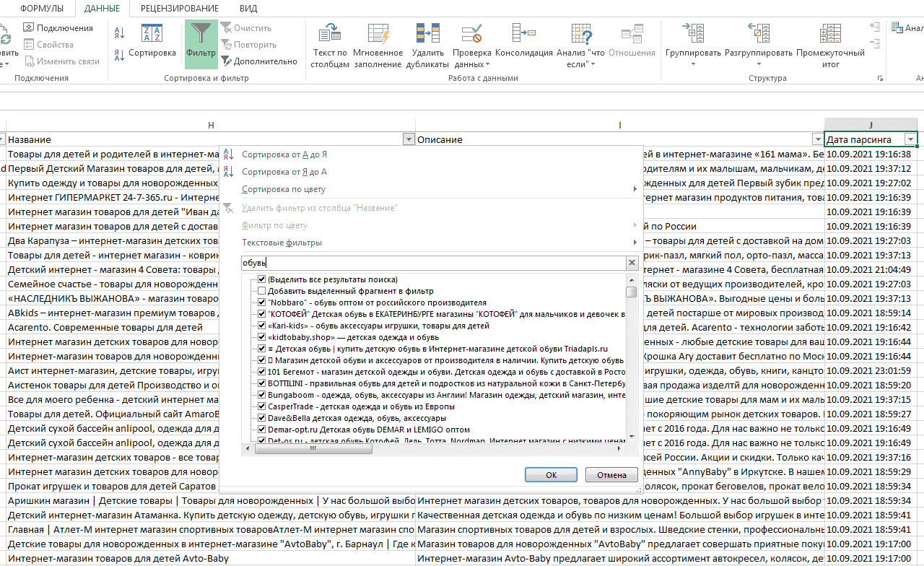Uncheck the CasperTrade item
This screenshot has height=566, width=924.
click(262, 406)
